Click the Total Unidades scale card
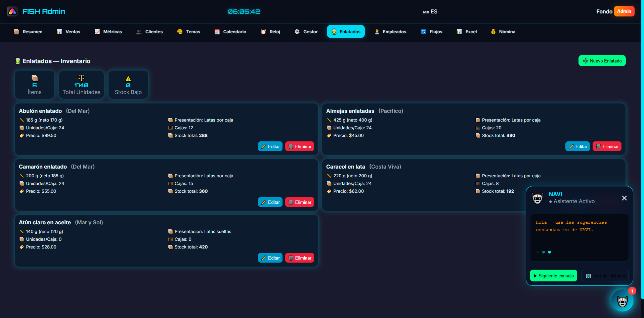Image resolution: width=644 pixels, height=318 pixels. pyautogui.click(x=81, y=85)
